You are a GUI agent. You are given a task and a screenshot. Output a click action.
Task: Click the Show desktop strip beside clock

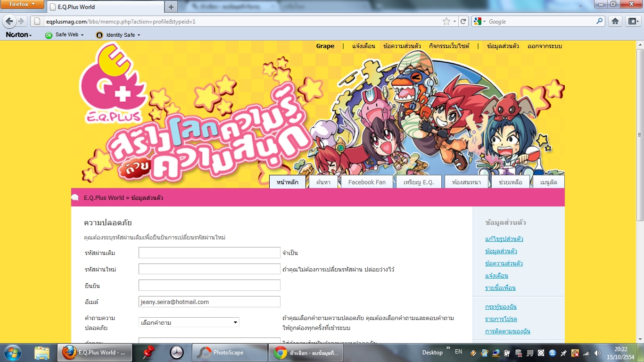[x=641, y=353]
